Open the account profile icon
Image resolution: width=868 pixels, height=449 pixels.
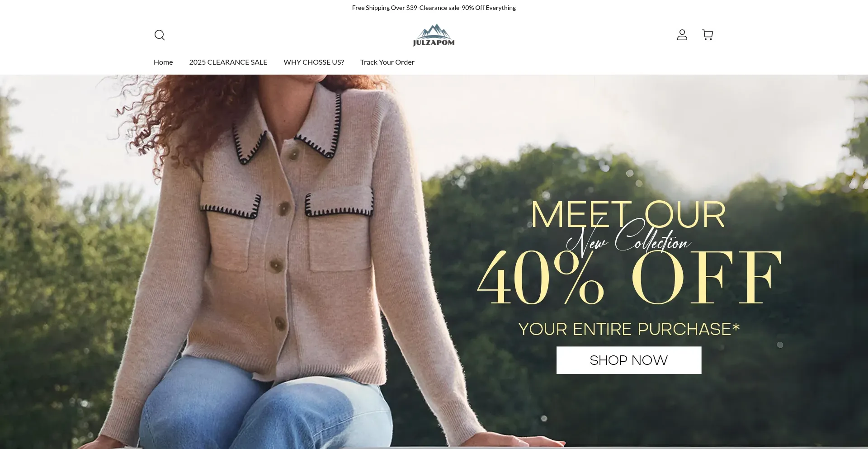pos(682,35)
